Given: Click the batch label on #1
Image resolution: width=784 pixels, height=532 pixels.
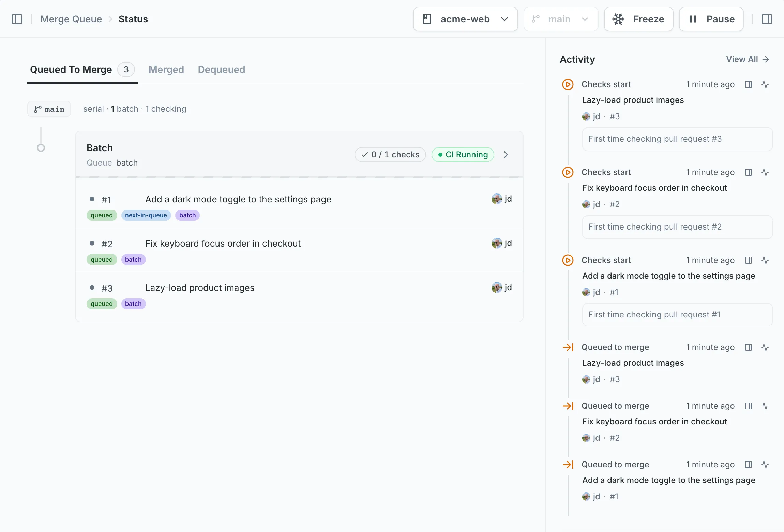Looking at the screenshot, I should (187, 215).
